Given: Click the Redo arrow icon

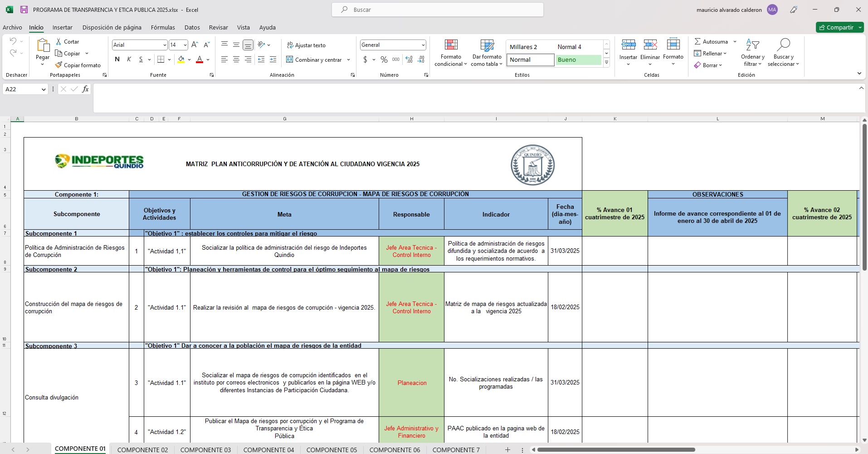Looking at the screenshot, I should (x=13, y=53).
